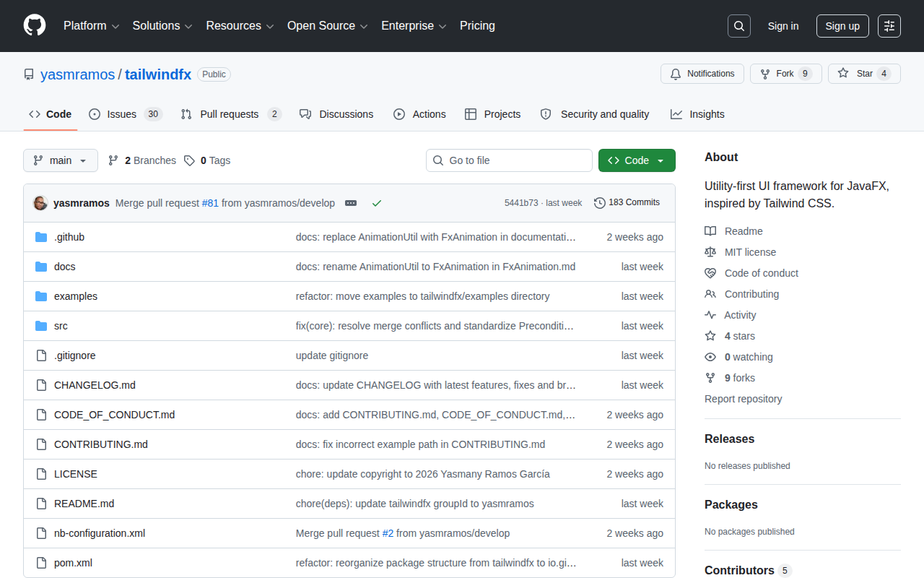
Task: Fork the tailwindfx repository
Action: coord(786,74)
